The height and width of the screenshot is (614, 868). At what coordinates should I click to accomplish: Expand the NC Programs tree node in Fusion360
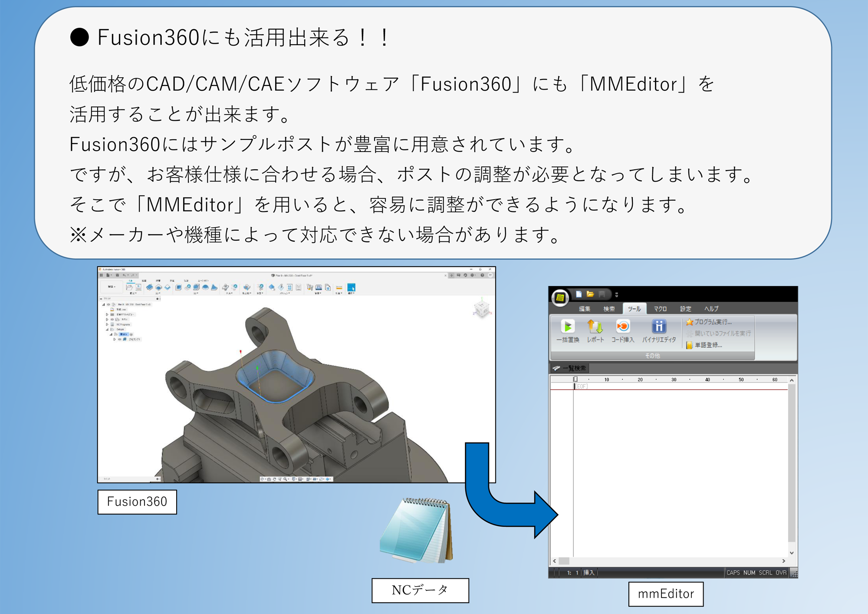[x=107, y=324]
